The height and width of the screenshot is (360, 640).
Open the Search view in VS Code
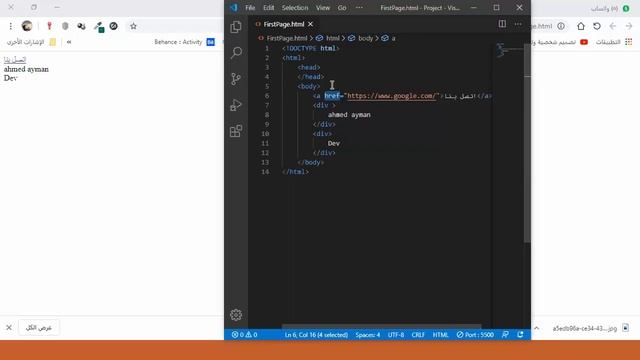pyautogui.click(x=236, y=53)
